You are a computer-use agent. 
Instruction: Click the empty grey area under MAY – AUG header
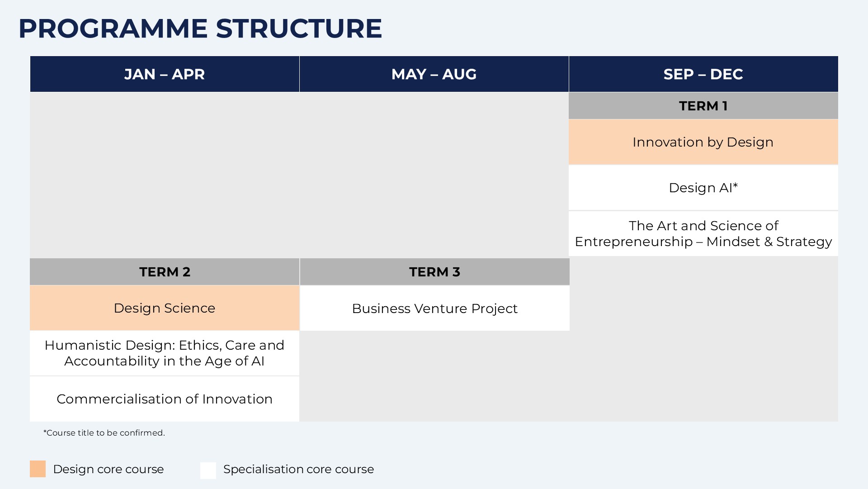click(x=434, y=175)
